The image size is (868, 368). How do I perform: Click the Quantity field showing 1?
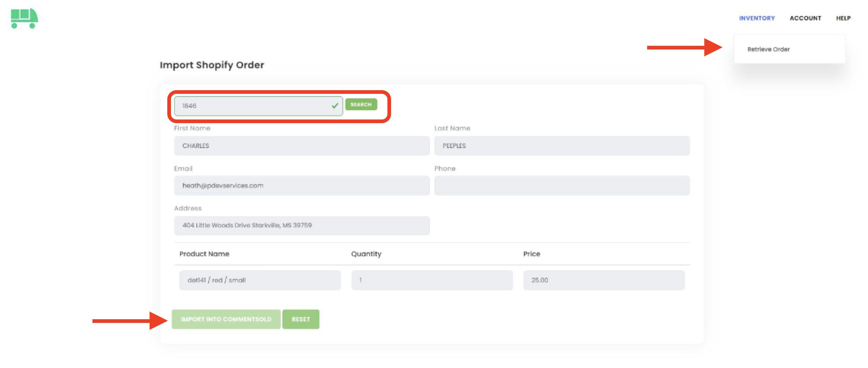[432, 280]
